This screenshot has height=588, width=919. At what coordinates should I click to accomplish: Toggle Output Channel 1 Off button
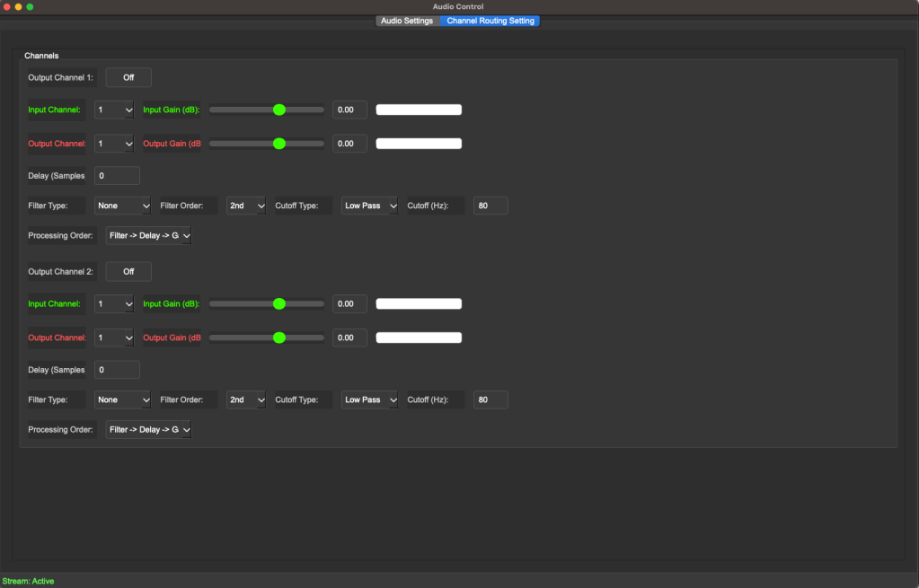[x=128, y=77]
